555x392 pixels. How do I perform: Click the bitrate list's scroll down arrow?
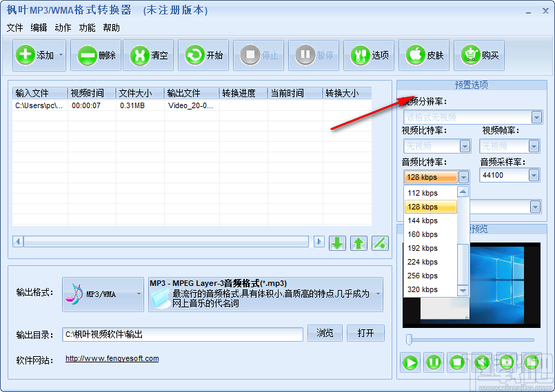(x=463, y=291)
